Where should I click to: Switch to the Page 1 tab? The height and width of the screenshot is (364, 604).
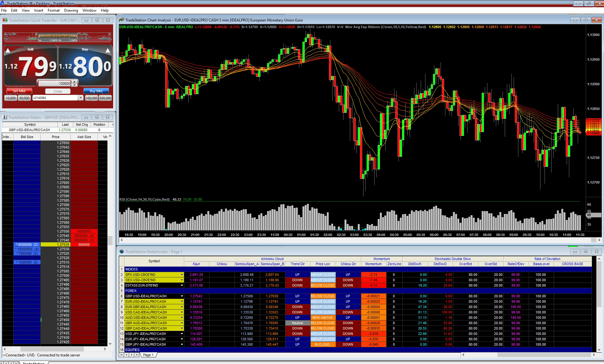click(149, 355)
